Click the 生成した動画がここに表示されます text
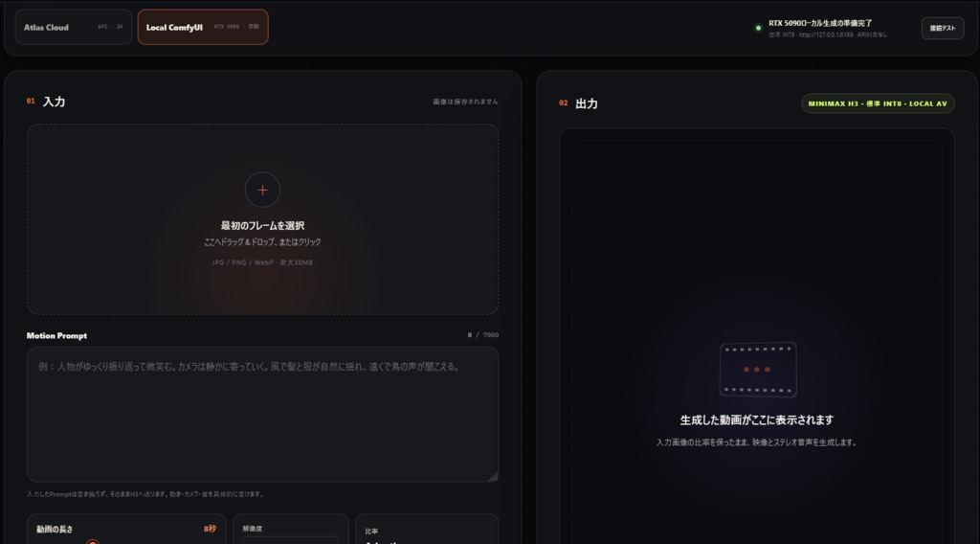Screen dimensions: 980x544 coord(756,419)
